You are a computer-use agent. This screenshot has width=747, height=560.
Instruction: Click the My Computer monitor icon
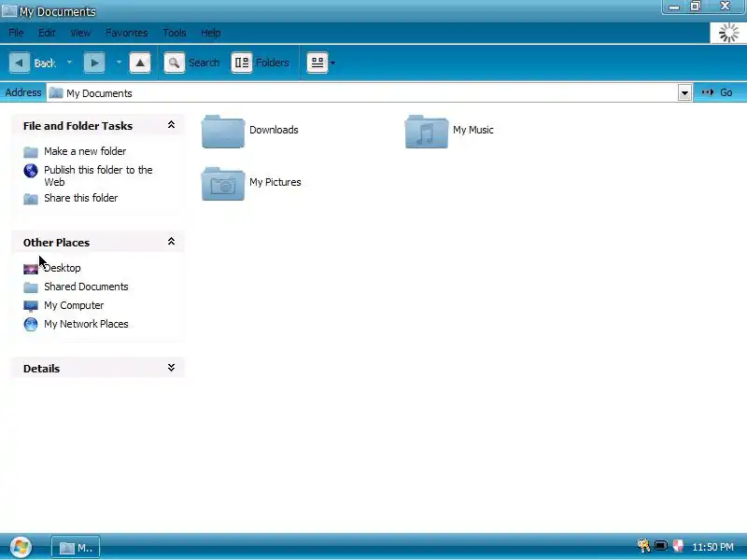click(x=31, y=306)
